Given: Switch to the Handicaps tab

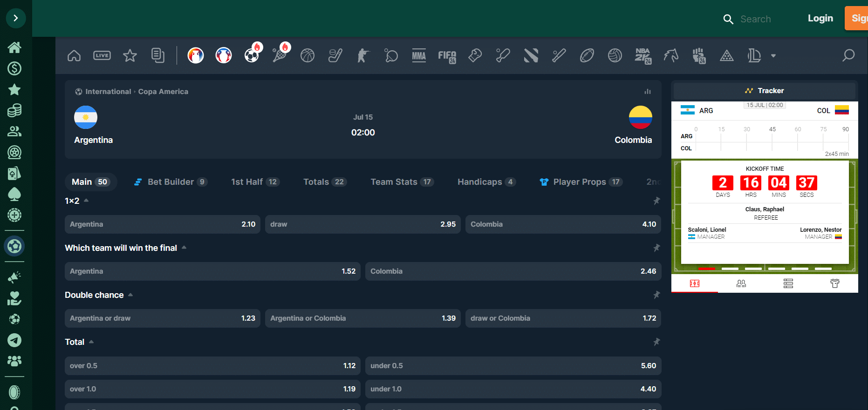Looking at the screenshot, I should [x=486, y=182].
